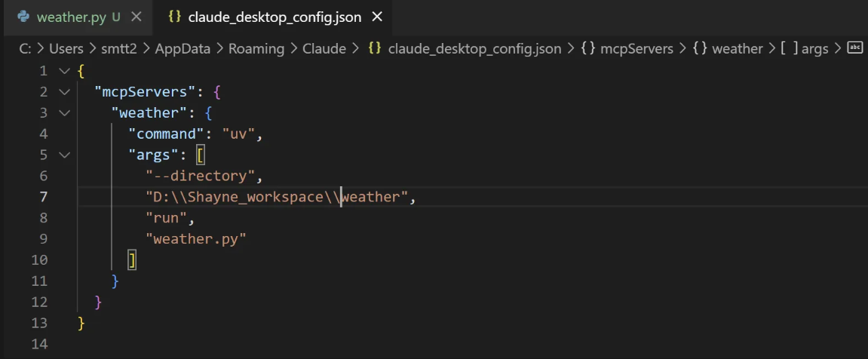Click the JSON braces icon on config tab
The width and height of the screenshot is (868, 359).
pos(174,17)
